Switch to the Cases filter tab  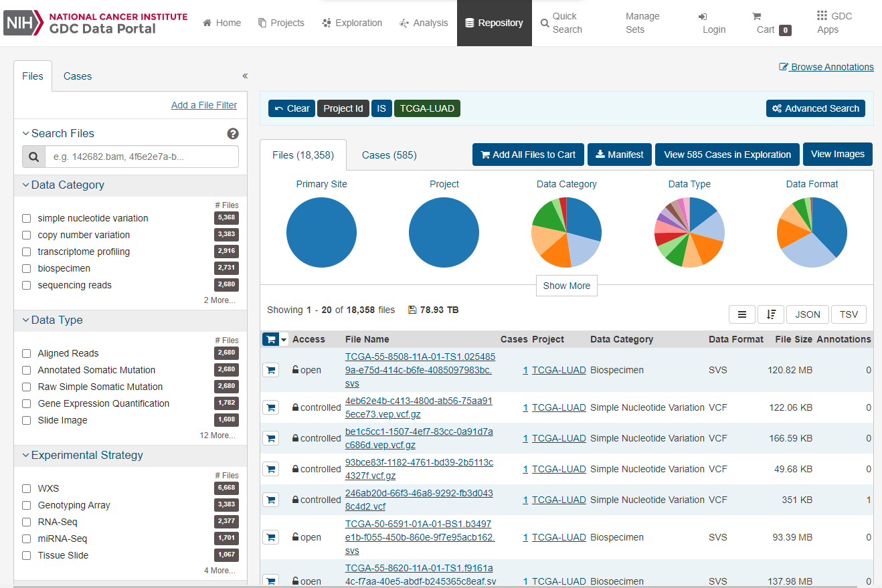point(78,76)
